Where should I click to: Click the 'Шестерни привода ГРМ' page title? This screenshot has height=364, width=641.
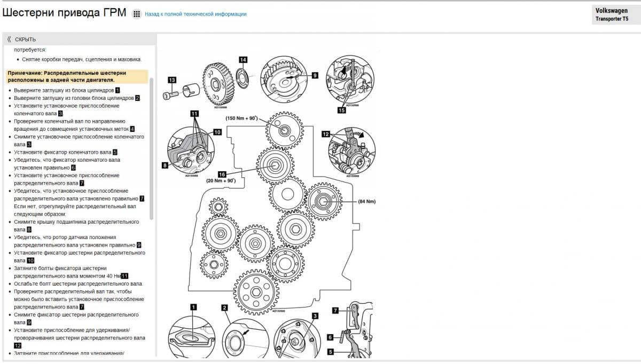tap(65, 14)
